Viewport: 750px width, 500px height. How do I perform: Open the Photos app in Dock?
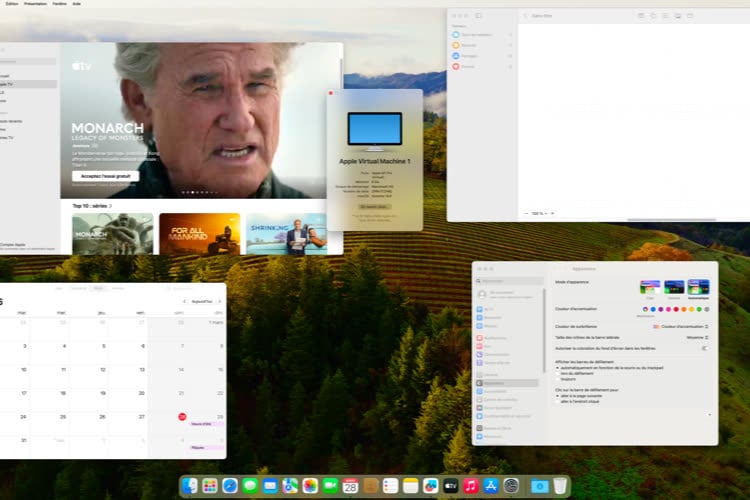click(310, 486)
